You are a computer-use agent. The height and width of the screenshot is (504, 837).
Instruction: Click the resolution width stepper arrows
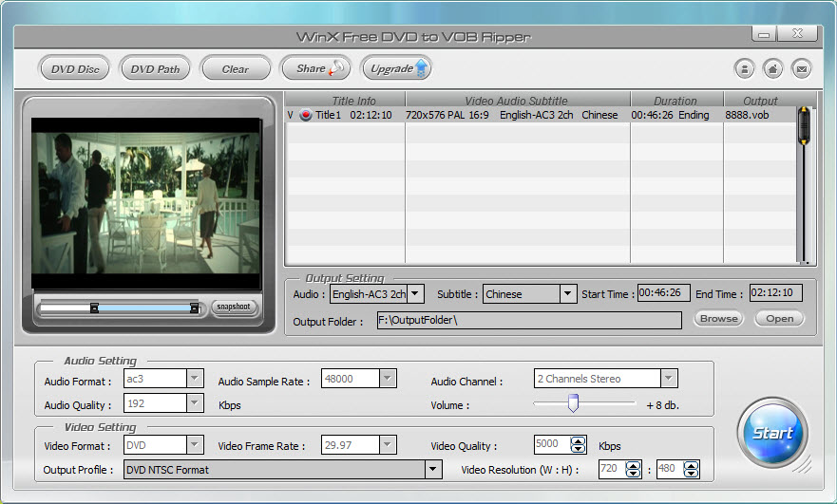pyautogui.click(x=633, y=469)
